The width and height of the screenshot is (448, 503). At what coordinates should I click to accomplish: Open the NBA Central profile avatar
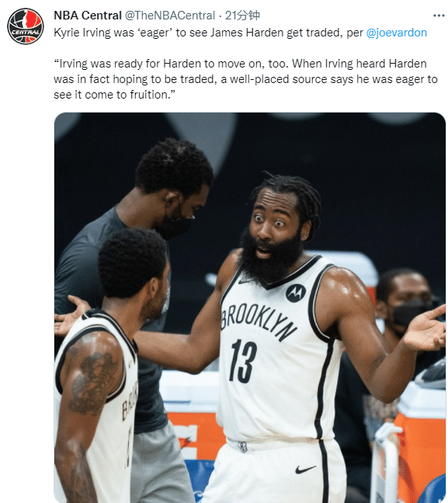(x=26, y=26)
